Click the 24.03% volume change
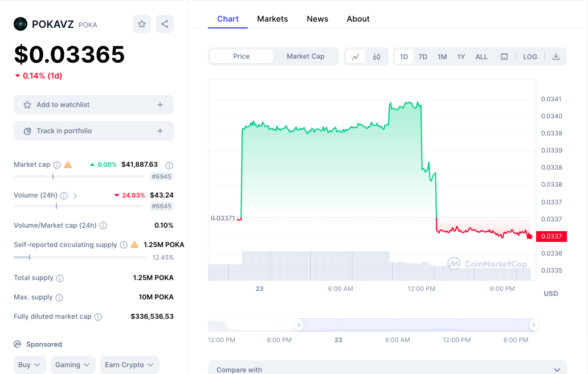Viewport: 588px width, 374px height. (x=130, y=195)
